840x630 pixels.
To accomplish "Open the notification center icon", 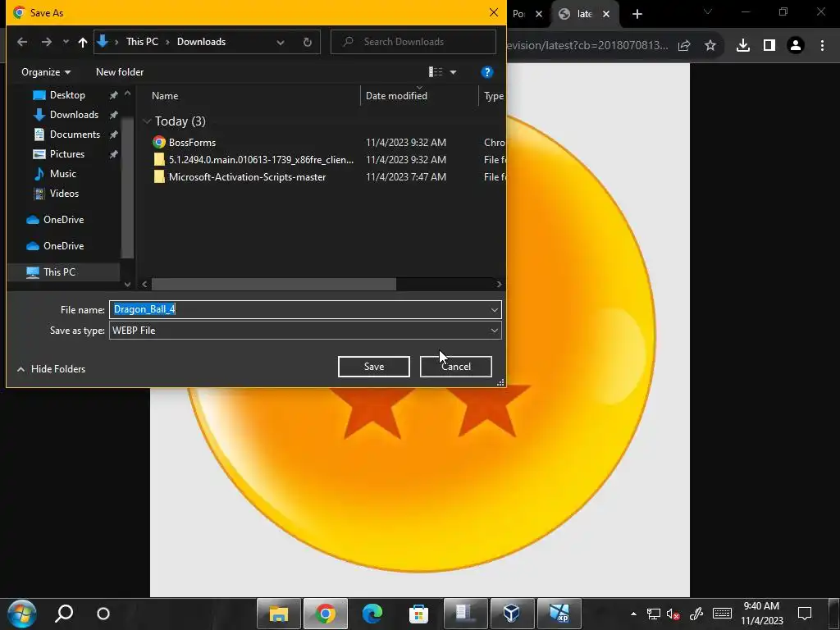I will (805, 614).
